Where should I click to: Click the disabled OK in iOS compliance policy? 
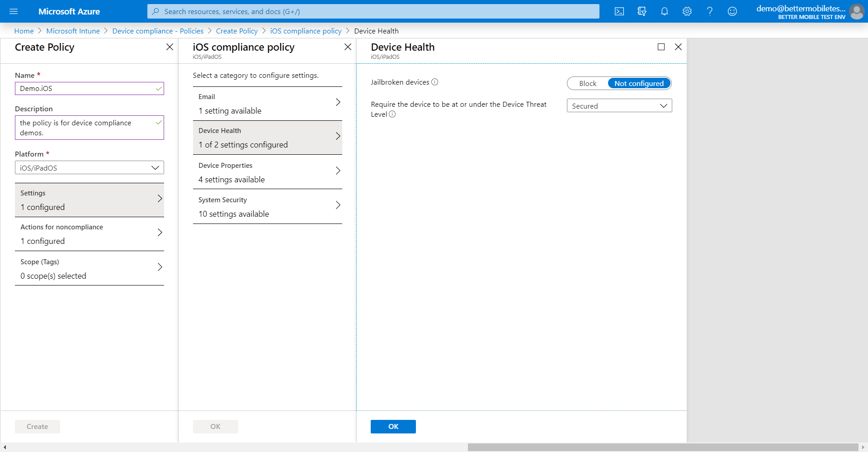click(x=216, y=427)
